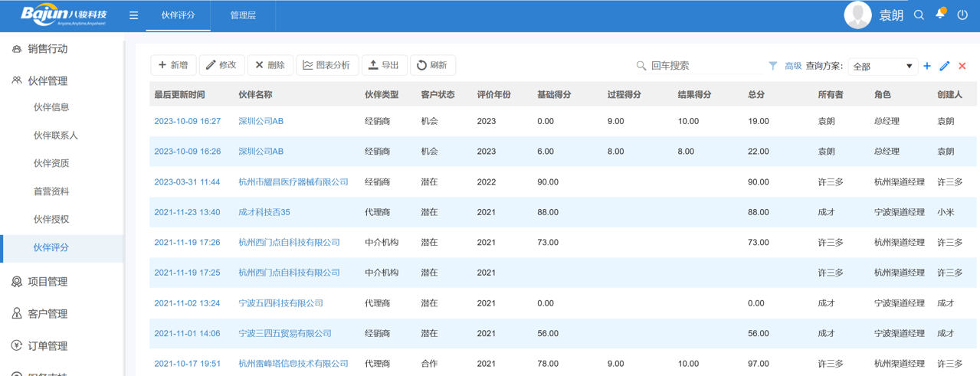Sort by the 总分 column header

[x=756, y=95]
